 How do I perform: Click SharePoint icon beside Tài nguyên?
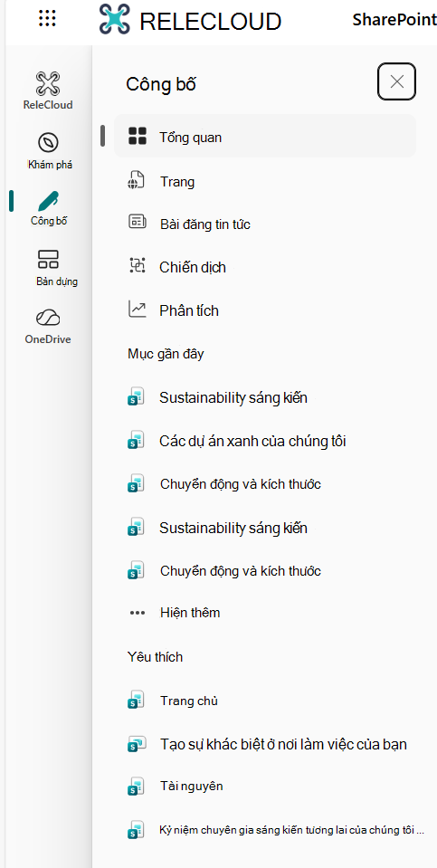136,786
